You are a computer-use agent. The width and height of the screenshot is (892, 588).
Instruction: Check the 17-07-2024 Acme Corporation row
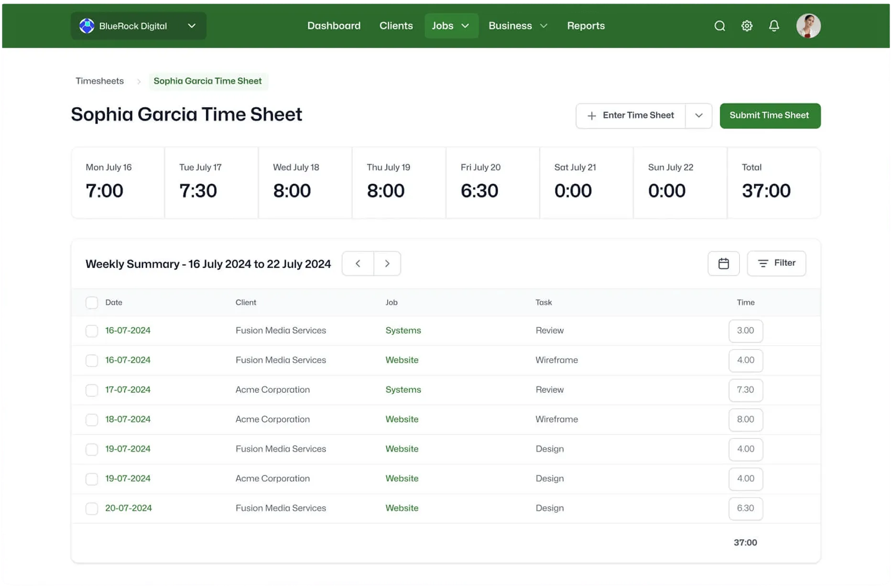92,390
